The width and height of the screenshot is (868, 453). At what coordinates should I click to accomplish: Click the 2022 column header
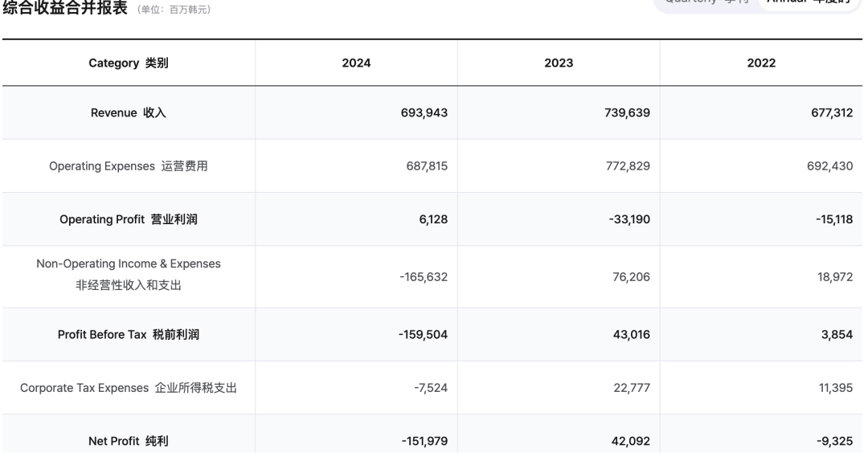tap(761, 63)
